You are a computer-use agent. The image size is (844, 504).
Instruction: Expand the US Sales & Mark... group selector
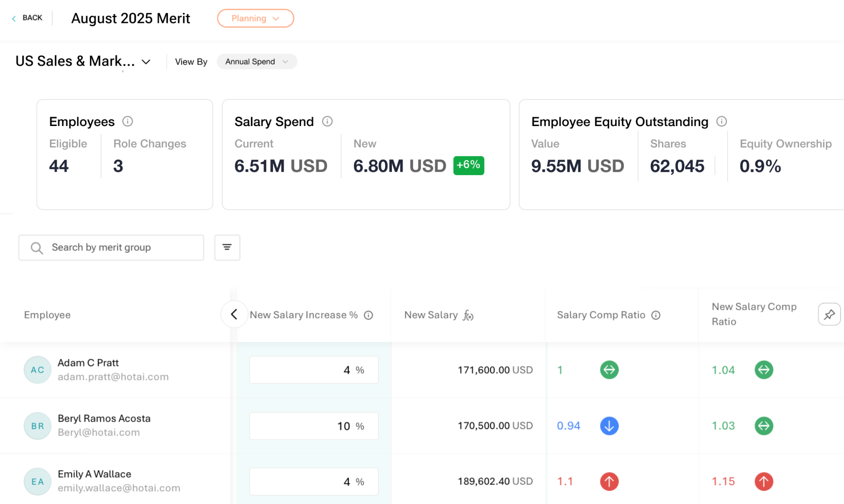click(x=83, y=61)
